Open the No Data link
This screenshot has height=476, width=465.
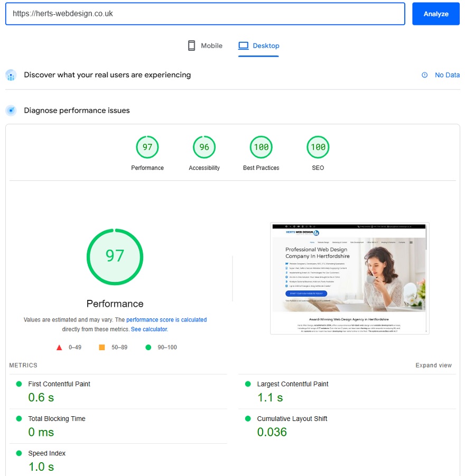447,75
